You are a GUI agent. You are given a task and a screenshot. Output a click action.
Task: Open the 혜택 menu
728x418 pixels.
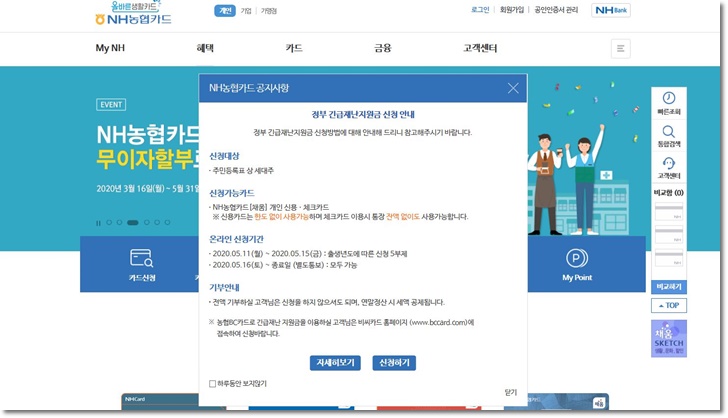(x=205, y=48)
